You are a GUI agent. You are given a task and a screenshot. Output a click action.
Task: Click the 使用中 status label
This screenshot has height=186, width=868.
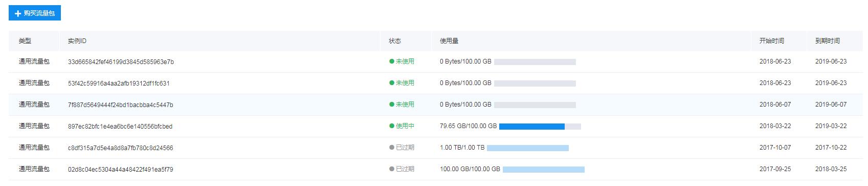click(x=402, y=126)
